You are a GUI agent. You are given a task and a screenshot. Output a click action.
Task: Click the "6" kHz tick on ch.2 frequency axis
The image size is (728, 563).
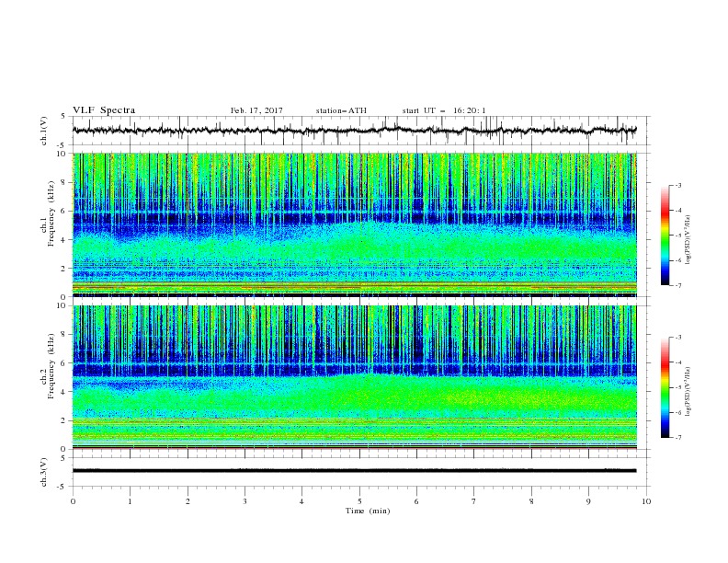[63, 362]
